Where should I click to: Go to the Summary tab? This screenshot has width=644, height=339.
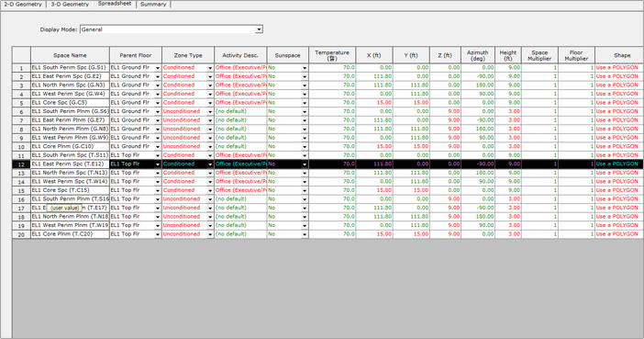click(153, 4)
